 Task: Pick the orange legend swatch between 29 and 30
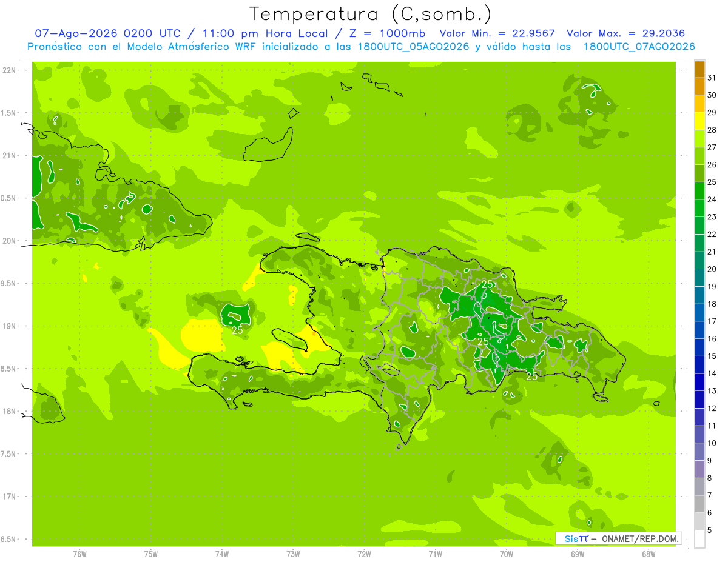pyautogui.click(x=699, y=104)
